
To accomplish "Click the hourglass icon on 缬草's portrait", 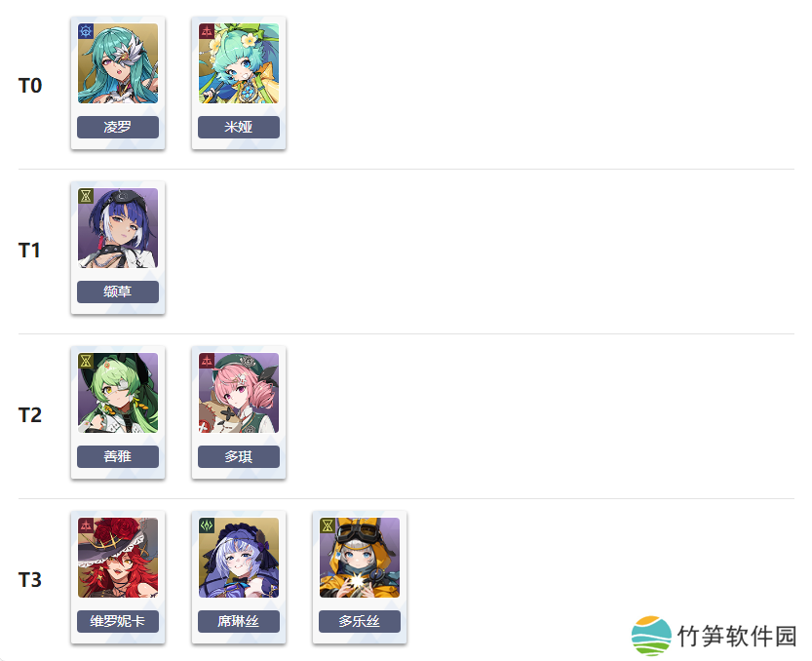I will [x=86, y=196].
